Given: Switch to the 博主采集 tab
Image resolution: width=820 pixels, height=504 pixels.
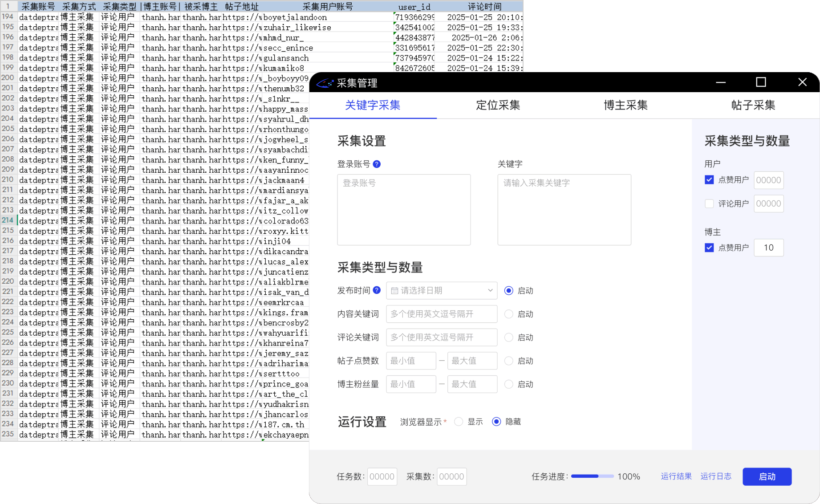Looking at the screenshot, I should pyautogui.click(x=625, y=106).
